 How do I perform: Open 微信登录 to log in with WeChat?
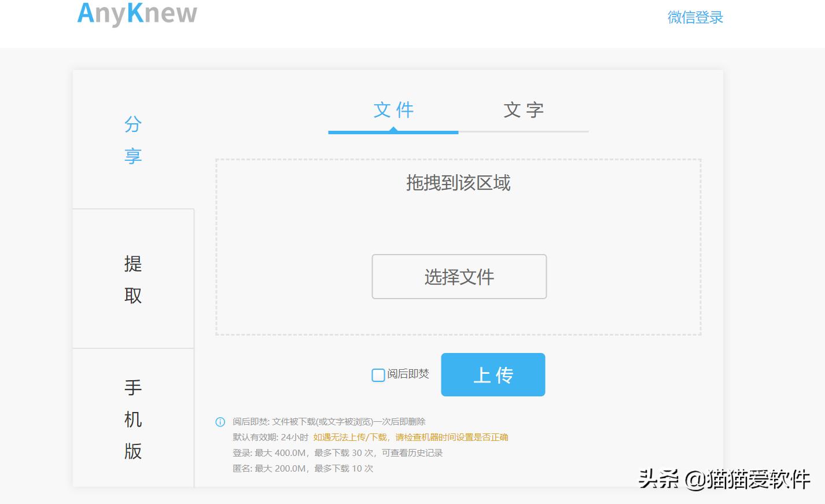pos(694,17)
